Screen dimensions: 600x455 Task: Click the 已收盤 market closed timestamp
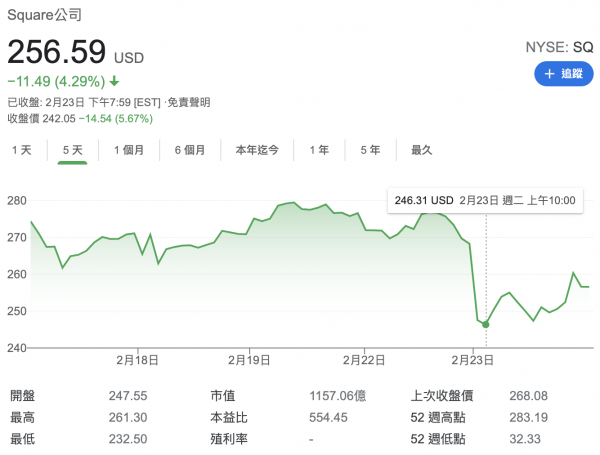click(x=84, y=103)
